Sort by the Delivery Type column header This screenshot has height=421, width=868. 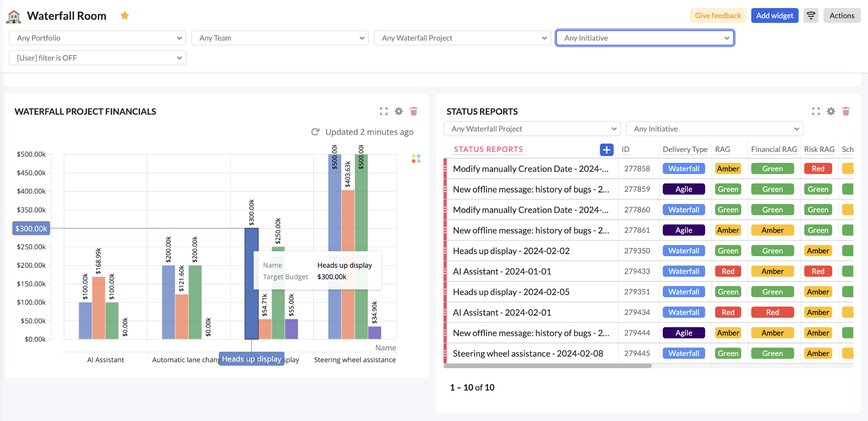click(685, 149)
